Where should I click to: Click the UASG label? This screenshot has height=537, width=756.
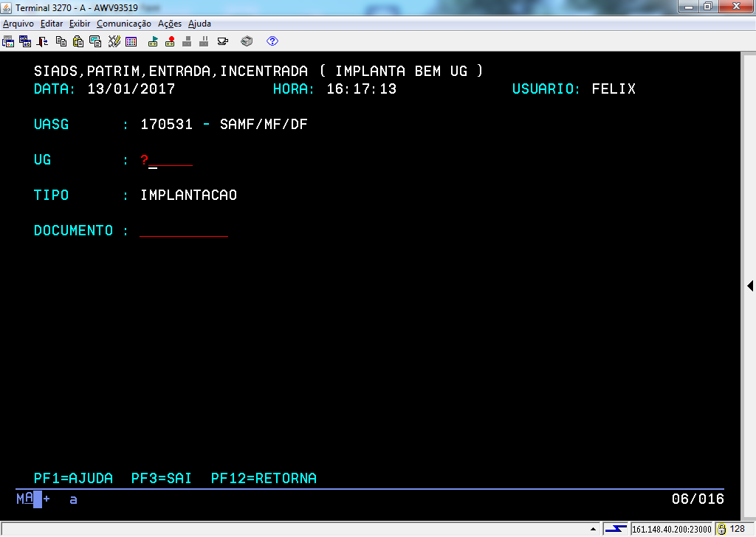point(51,124)
